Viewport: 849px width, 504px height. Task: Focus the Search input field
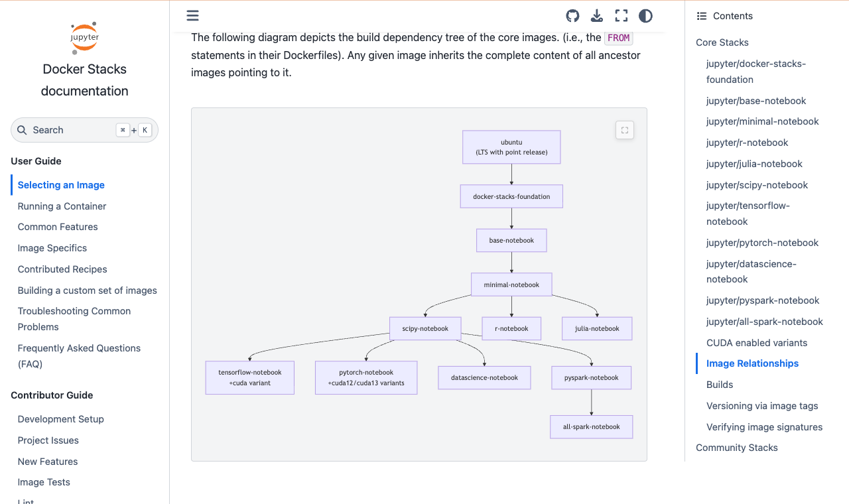point(84,130)
